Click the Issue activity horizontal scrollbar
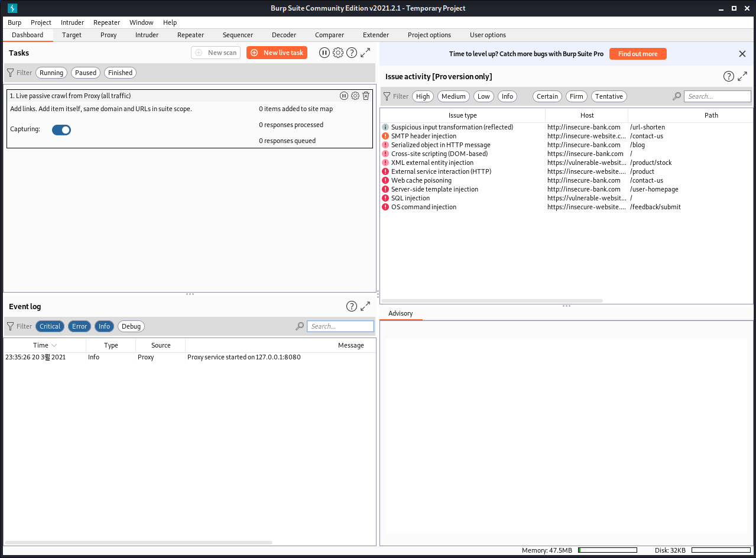The width and height of the screenshot is (756, 558). 492,301
